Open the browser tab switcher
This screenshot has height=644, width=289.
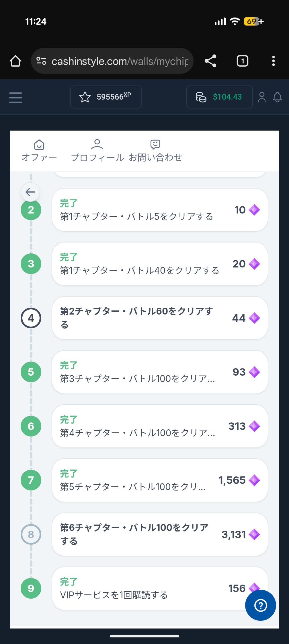pos(242,61)
